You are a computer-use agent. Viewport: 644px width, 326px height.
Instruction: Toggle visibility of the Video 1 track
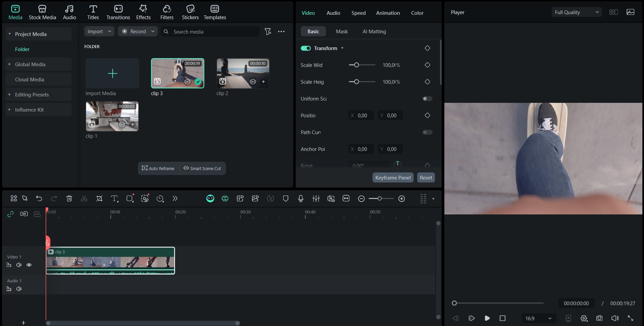[29, 265]
